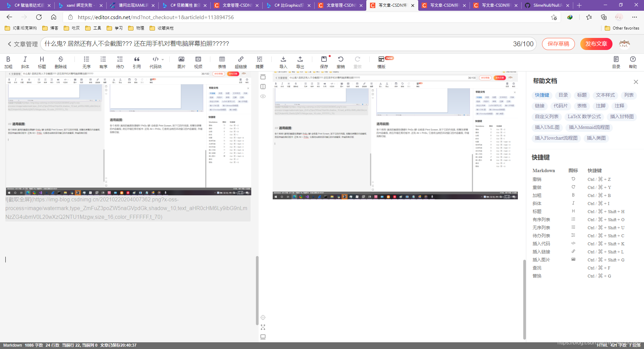Click the browser address bar URL
The width and height of the screenshot is (644, 349).
[156, 17]
